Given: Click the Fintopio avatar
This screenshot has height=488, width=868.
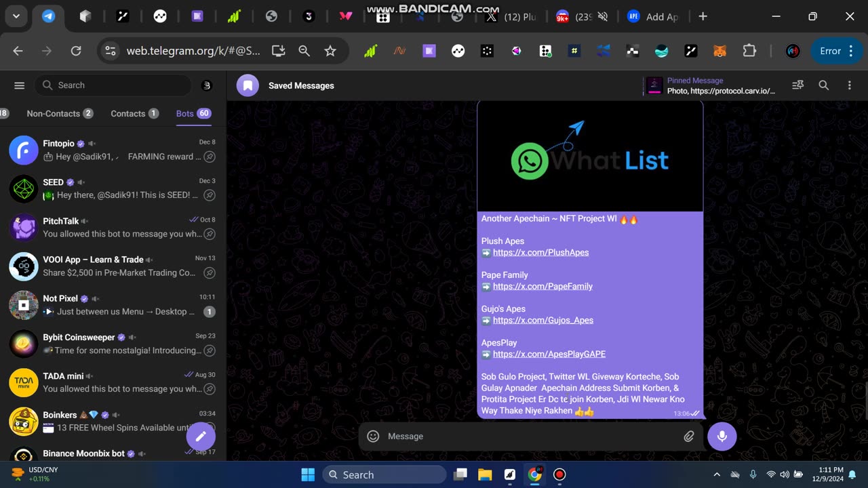Looking at the screenshot, I should 24,150.
